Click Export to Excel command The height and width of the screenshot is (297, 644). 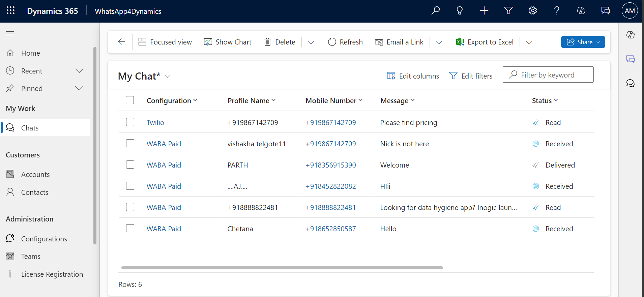coord(485,42)
